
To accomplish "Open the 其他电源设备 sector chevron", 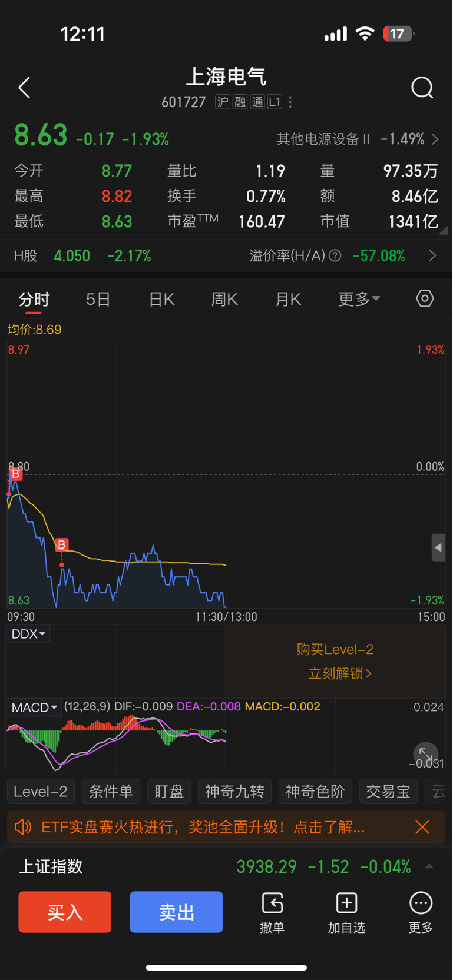I will point(435,139).
